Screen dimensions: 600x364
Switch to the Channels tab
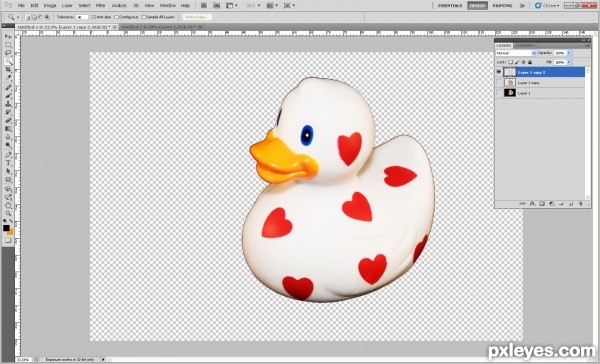(x=525, y=46)
